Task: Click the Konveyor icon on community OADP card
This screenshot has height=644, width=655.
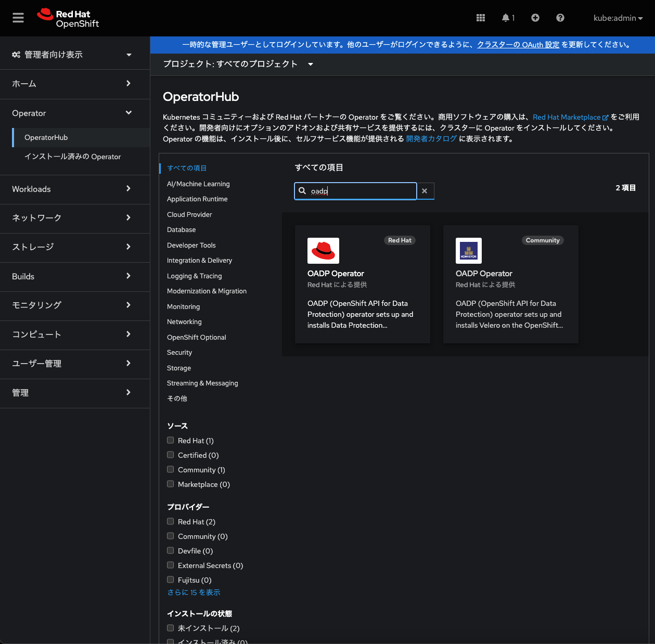Action: [x=469, y=251]
